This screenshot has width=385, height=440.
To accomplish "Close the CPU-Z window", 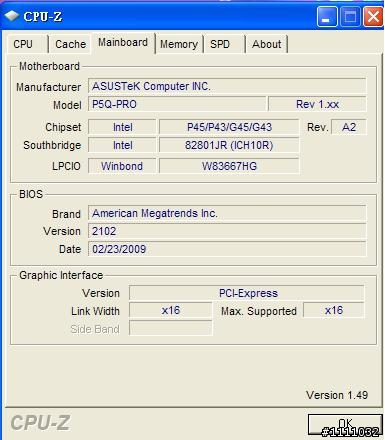I will coord(373,17).
